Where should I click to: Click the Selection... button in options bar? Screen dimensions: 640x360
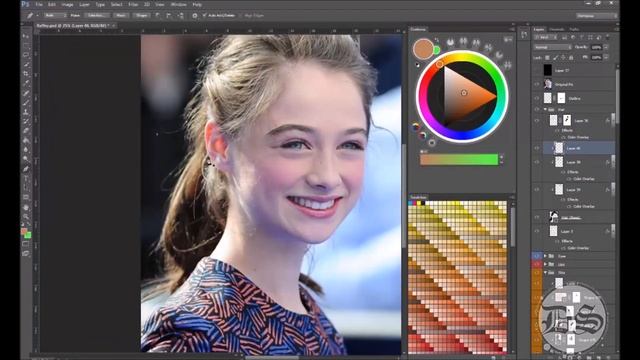tap(98, 16)
